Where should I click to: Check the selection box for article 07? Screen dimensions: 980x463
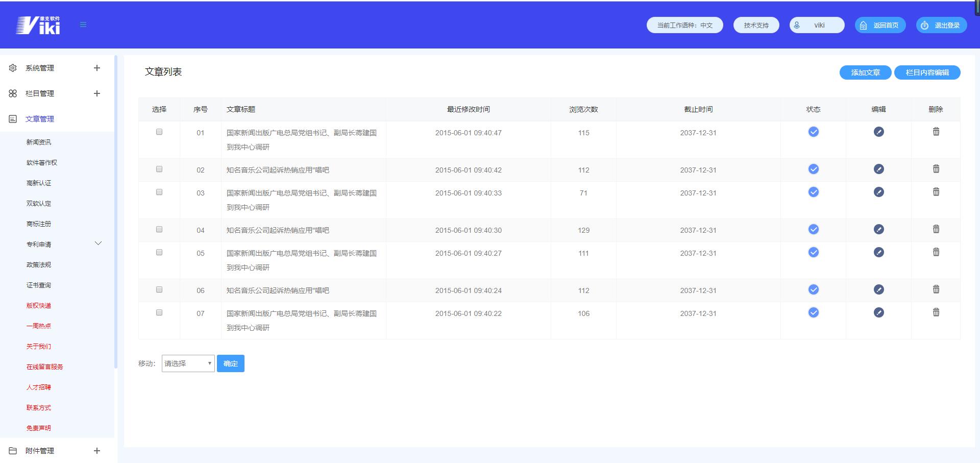point(159,312)
